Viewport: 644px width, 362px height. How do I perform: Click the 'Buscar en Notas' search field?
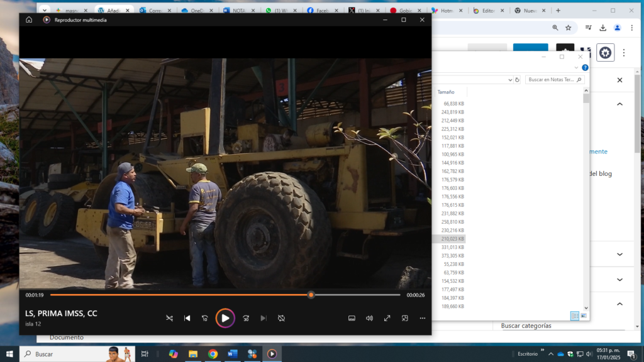550,80
